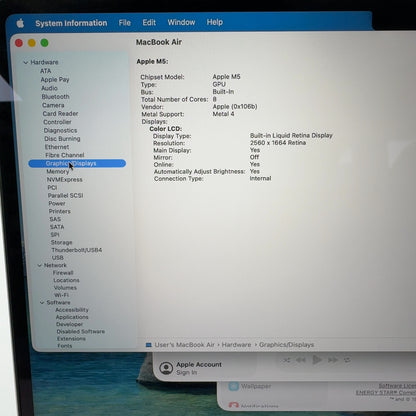Screen dimensions: 416x416
Task: Skip to next track in media controls
Action: point(333,360)
